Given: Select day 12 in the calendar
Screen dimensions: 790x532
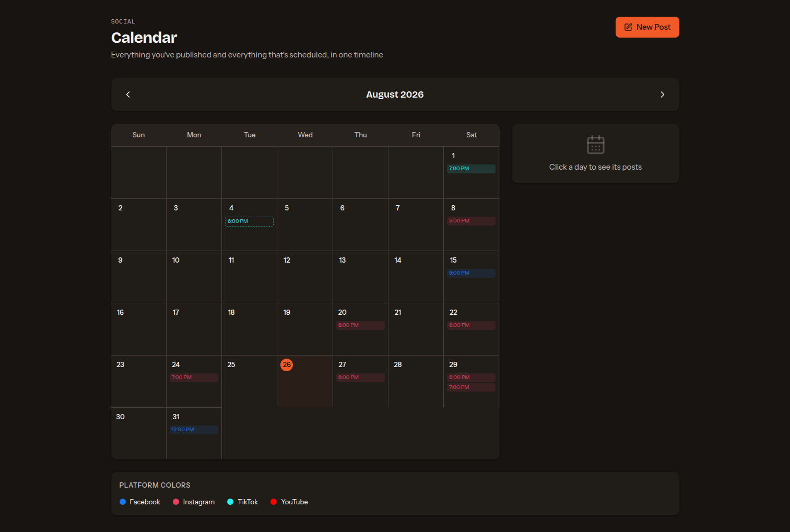Looking at the screenshot, I should 305,277.
